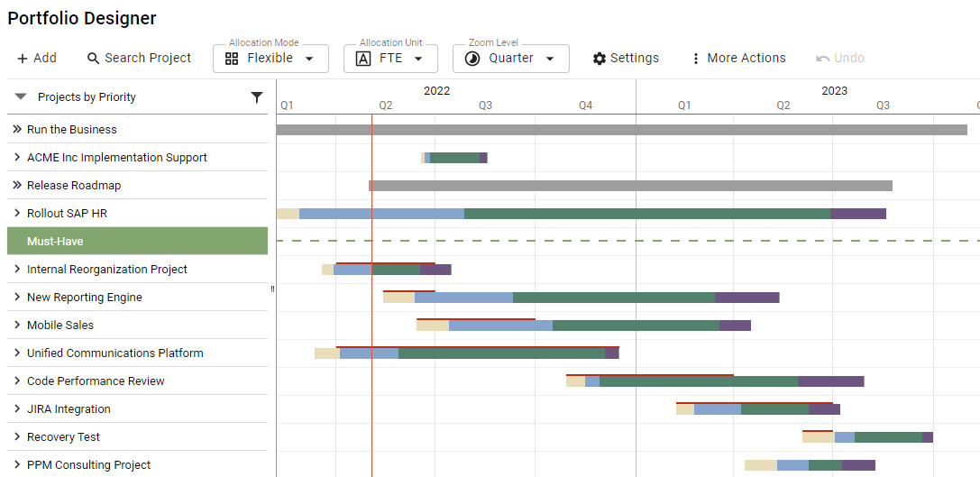Click the green phase of Rollout SAP HR bar

[x=646, y=214]
